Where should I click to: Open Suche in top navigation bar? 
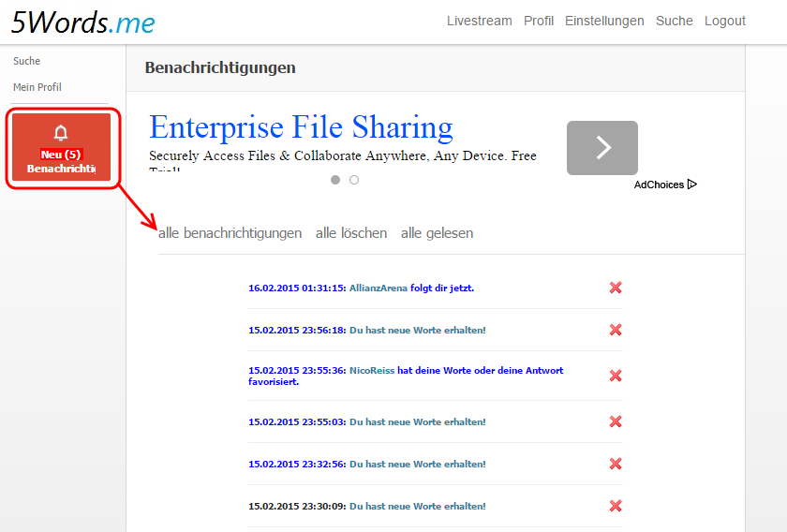[674, 22]
